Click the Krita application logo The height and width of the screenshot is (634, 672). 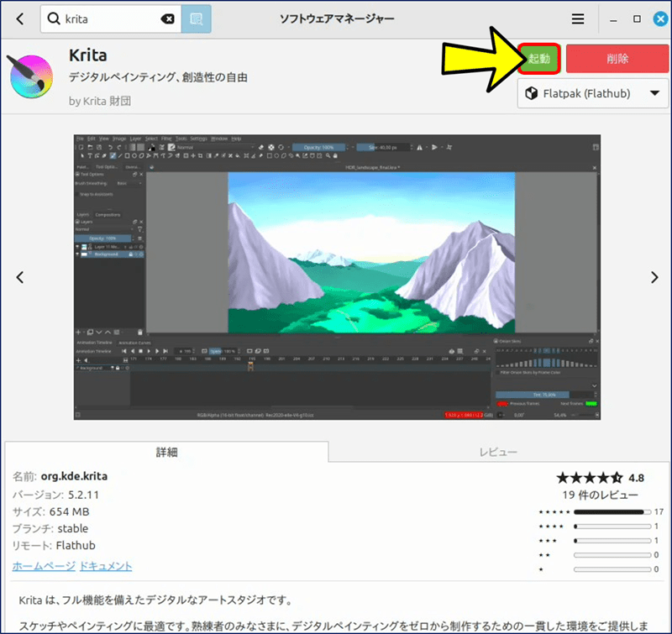coord(31,76)
